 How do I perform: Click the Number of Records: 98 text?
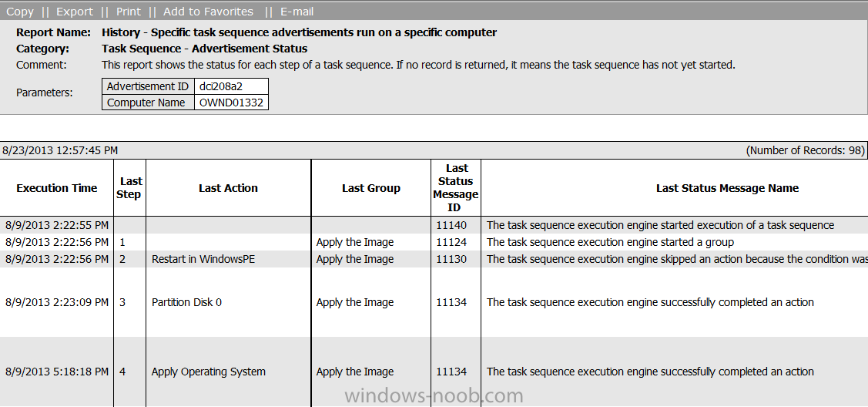pos(806,150)
